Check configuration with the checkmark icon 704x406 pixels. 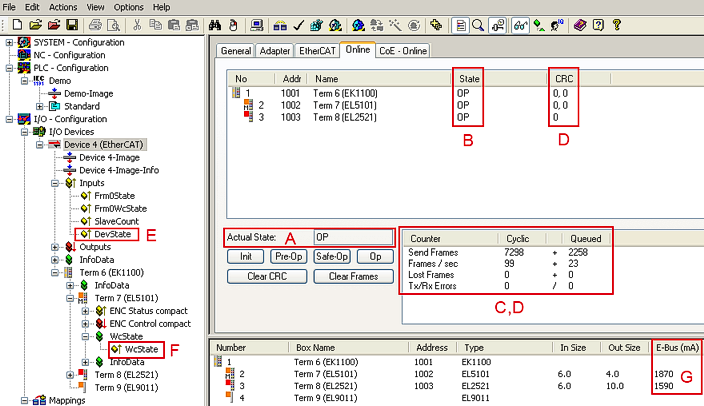(x=299, y=25)
